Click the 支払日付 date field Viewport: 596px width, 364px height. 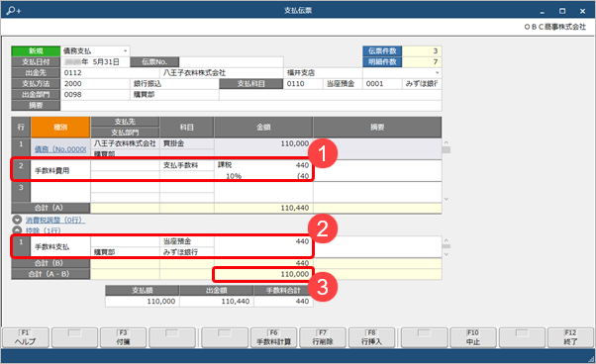[x=95, y=62]
